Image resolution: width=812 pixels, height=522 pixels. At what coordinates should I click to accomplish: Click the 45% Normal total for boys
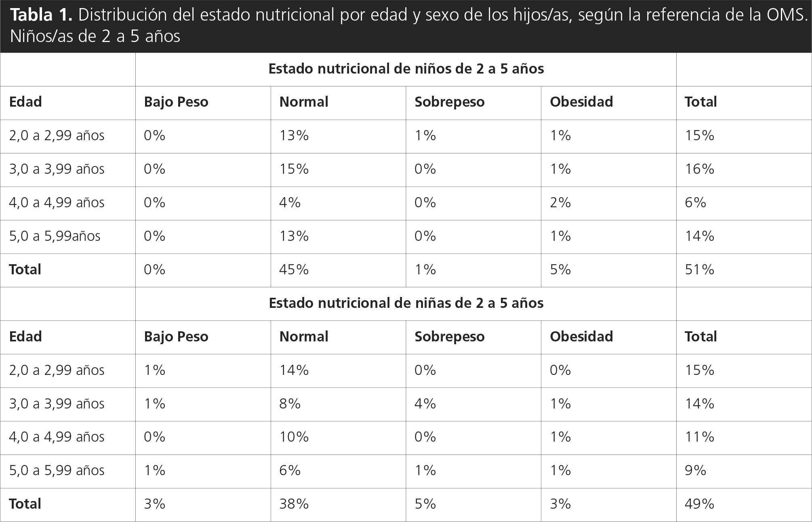coord(294,270)
